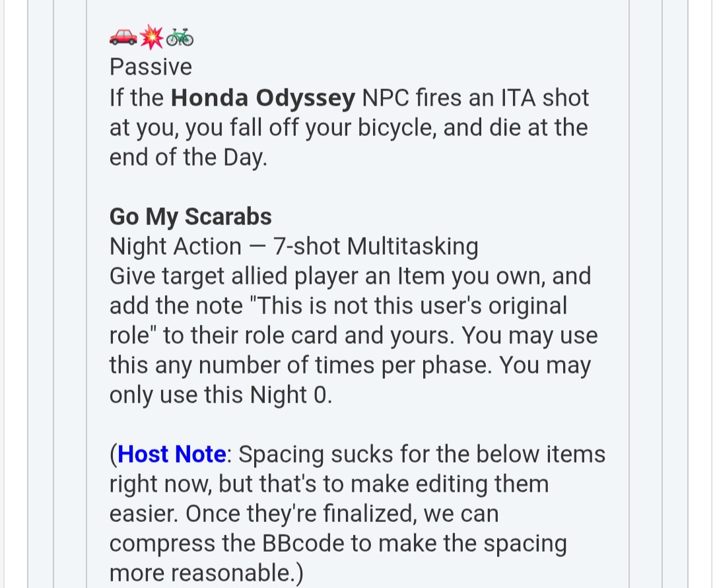713x588 pixels.
Task: Click the Night Action ability type line
Action: (293, 246)
